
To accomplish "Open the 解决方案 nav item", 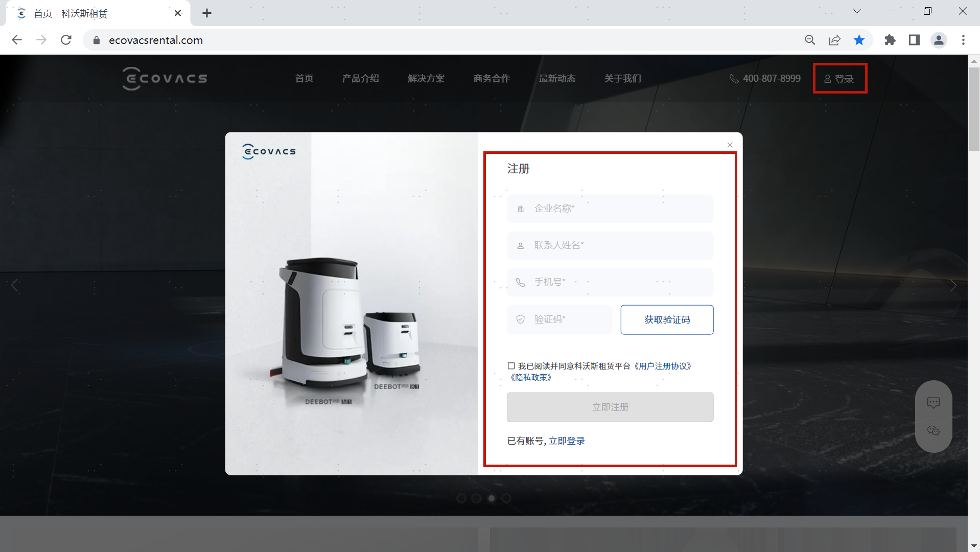I will 426,79.
